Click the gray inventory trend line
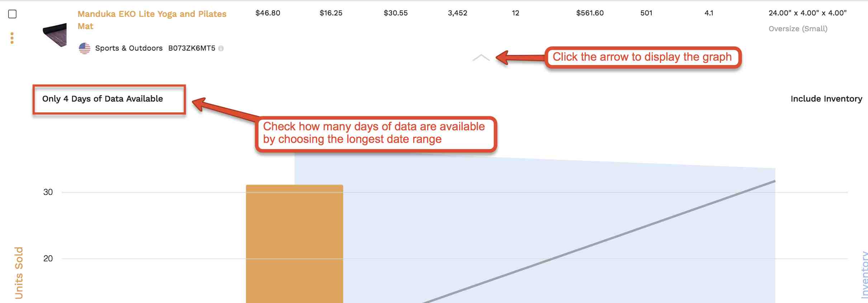868x303 pixels. coord(599,242)
